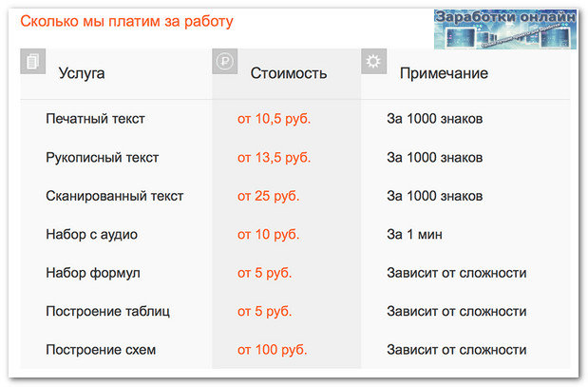Image resolution: width=588 pixels, height=387 pixels.
Task: Click the Примечание column header
Action: click(444, 73)
